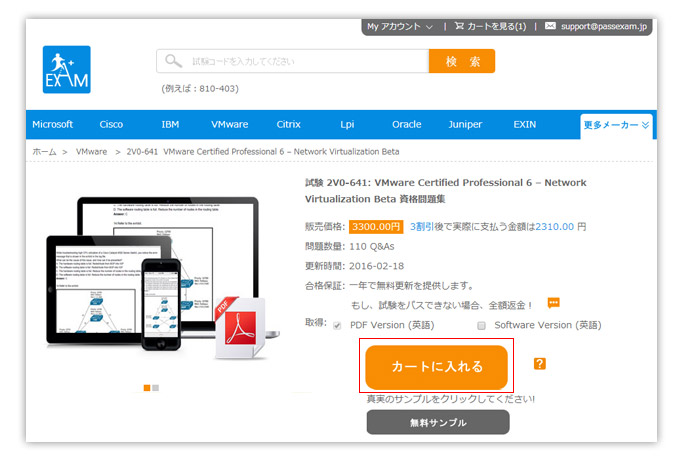The height and width of the screenshot is (463, 680).
Task: Click the 真実のサンプルをクリックしてください text
Action: (x=451, y=399)
